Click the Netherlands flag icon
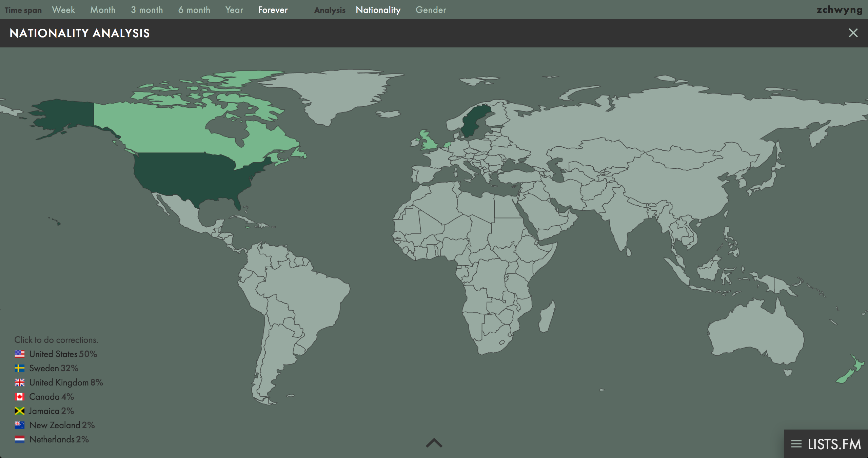The image size is (868, 458). [x=20, y=439]
